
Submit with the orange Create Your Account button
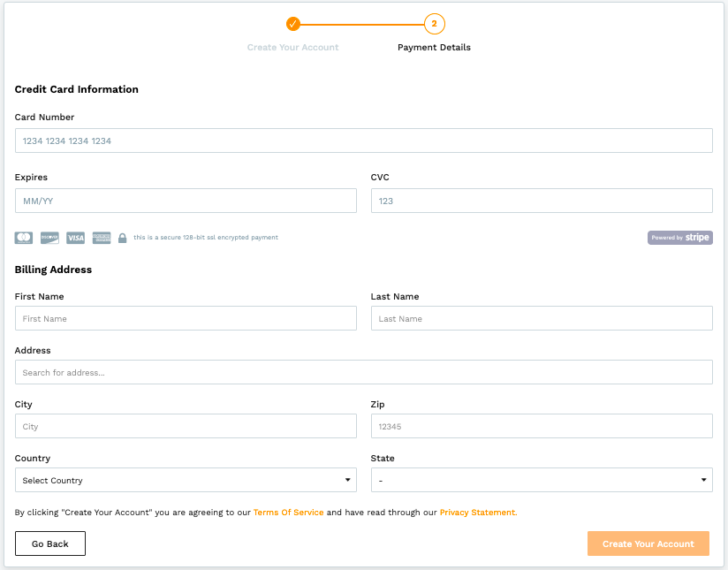click(648, 543)
